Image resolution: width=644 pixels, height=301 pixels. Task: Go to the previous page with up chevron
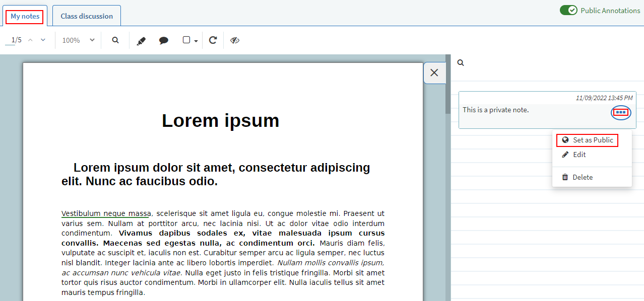[30, 40]
